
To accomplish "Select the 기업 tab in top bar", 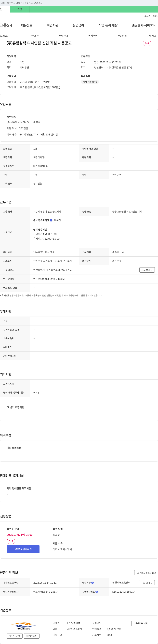I will coord(19,9).
